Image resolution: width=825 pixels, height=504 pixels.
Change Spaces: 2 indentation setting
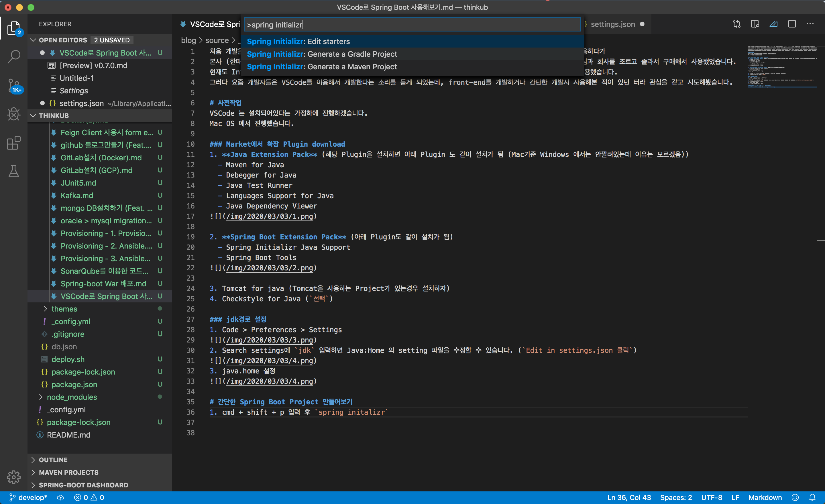[x=676, y=498]
